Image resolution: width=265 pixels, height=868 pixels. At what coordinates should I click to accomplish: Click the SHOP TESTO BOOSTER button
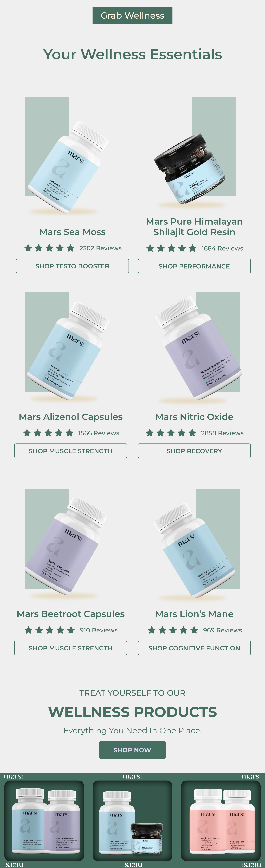tap(72, 266)
